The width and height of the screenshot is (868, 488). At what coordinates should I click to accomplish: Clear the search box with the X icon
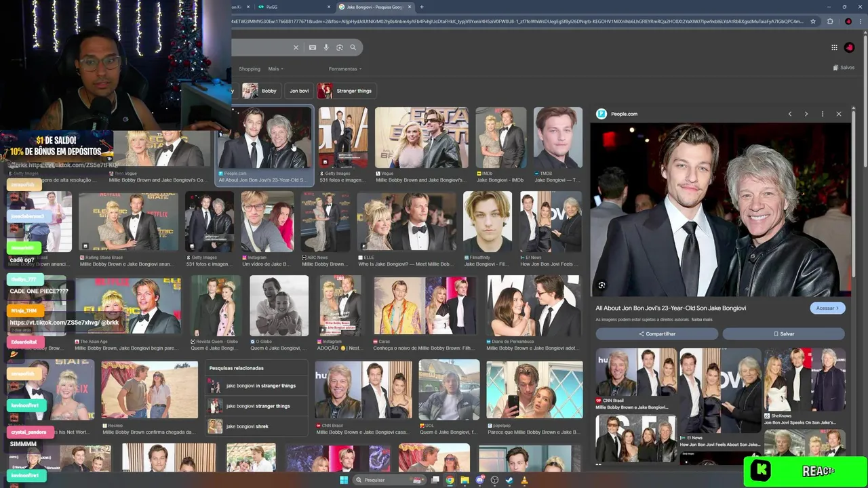(x=296, y=47)
